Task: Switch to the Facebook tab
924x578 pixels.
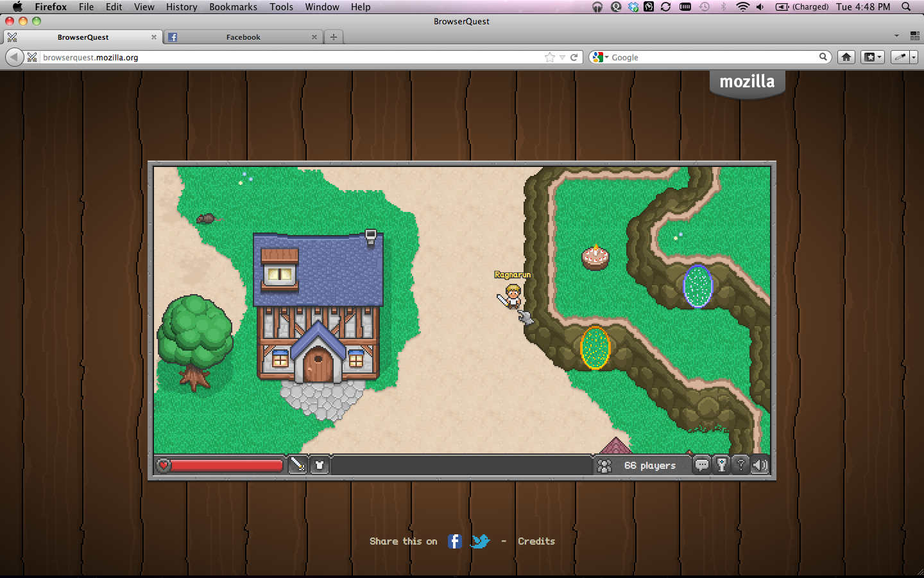Action: pos(243,37)
